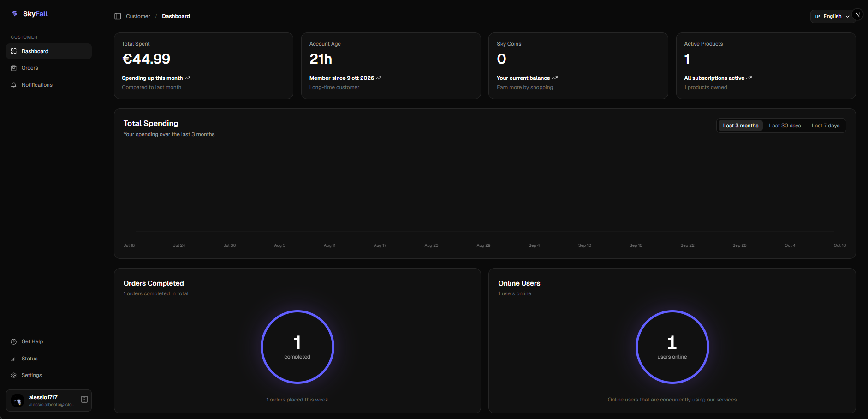
Task: Click the Dashboard breadcrumb label
Action: [176, 16]
